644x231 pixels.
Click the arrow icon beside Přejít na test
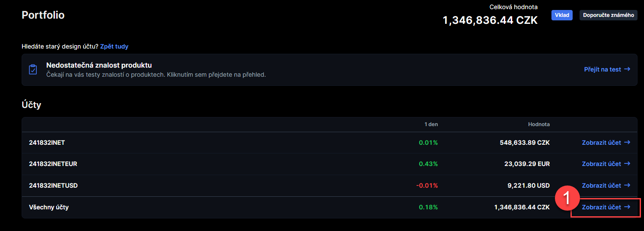point(627,69)
